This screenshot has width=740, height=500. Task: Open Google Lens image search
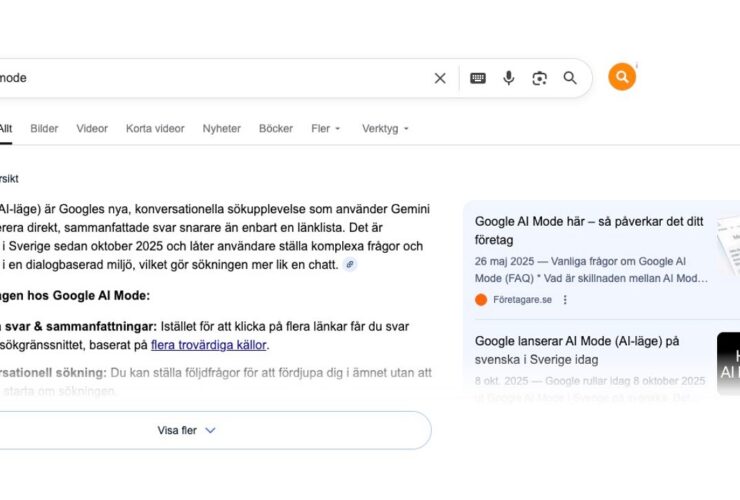click(x=540, y=78)
